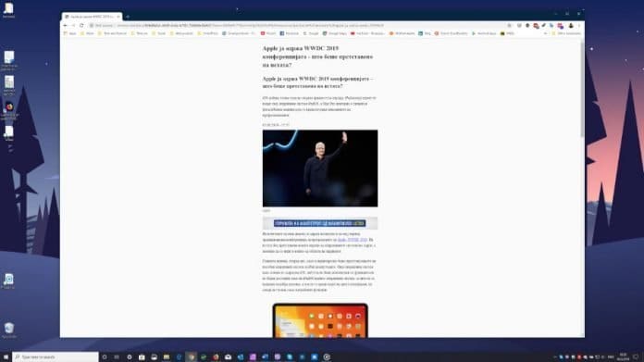Screen dimensions: 644x362
Task: Open Visual Studio Code from the taskbar
Action: coord(241,357)
